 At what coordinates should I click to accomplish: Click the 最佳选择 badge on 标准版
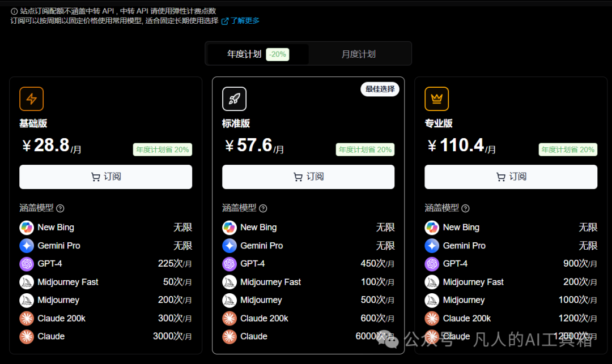pyautogui.click(x=380, y=89)
